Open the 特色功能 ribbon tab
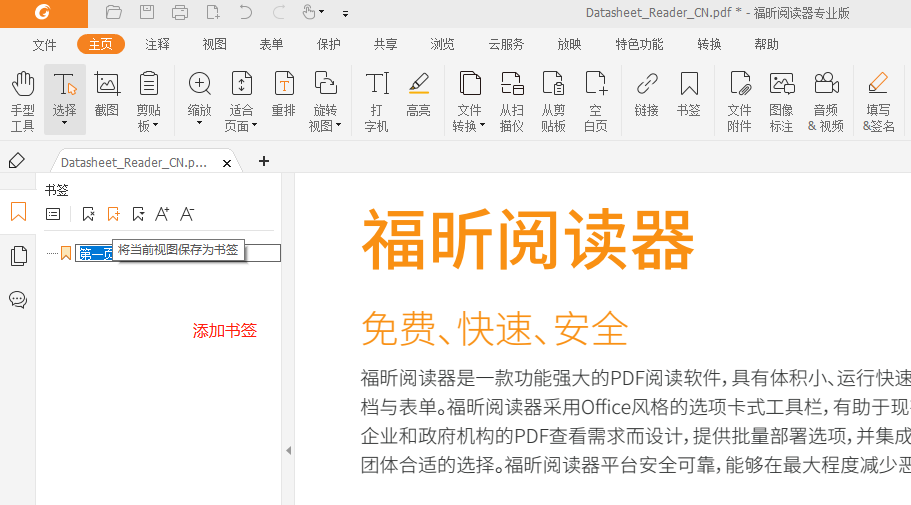The image size is (911, 505). click(639, 44)
